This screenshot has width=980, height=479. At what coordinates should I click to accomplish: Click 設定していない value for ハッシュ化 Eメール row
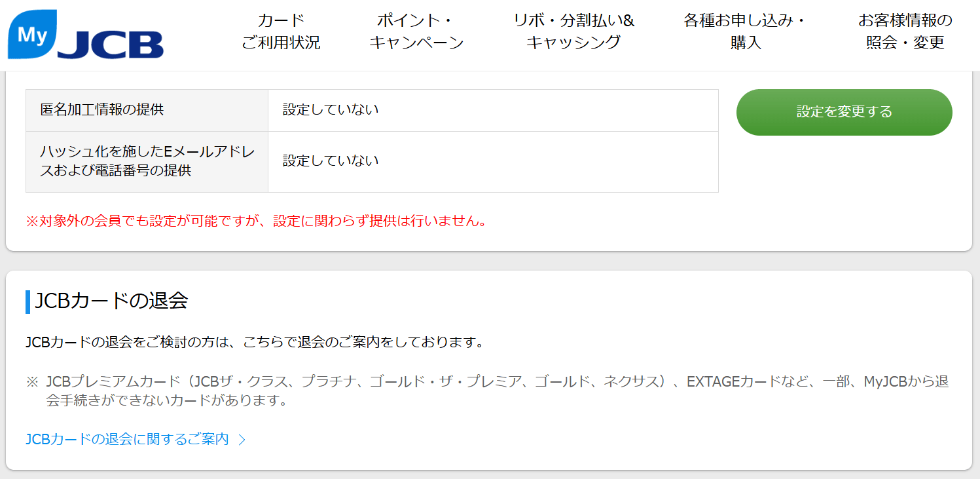coord(331,161)
